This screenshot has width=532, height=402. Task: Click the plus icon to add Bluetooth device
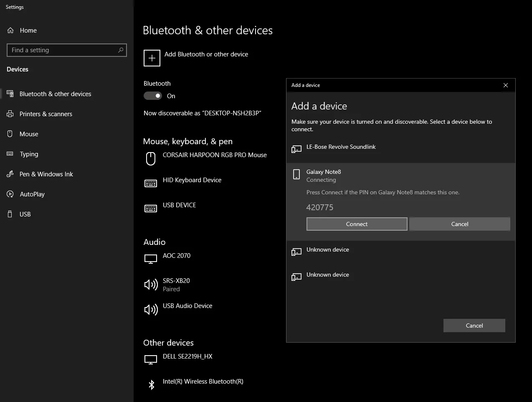[x=152, y=58]
